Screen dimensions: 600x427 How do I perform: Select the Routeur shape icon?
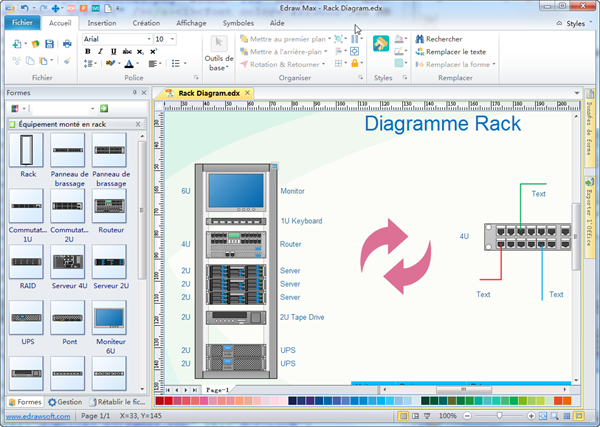click(x=110, y=207)
